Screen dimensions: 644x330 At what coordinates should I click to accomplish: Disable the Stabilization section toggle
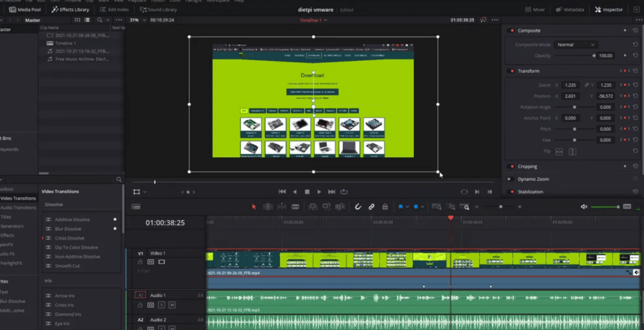pyautogui.click(x=511, y=192)
